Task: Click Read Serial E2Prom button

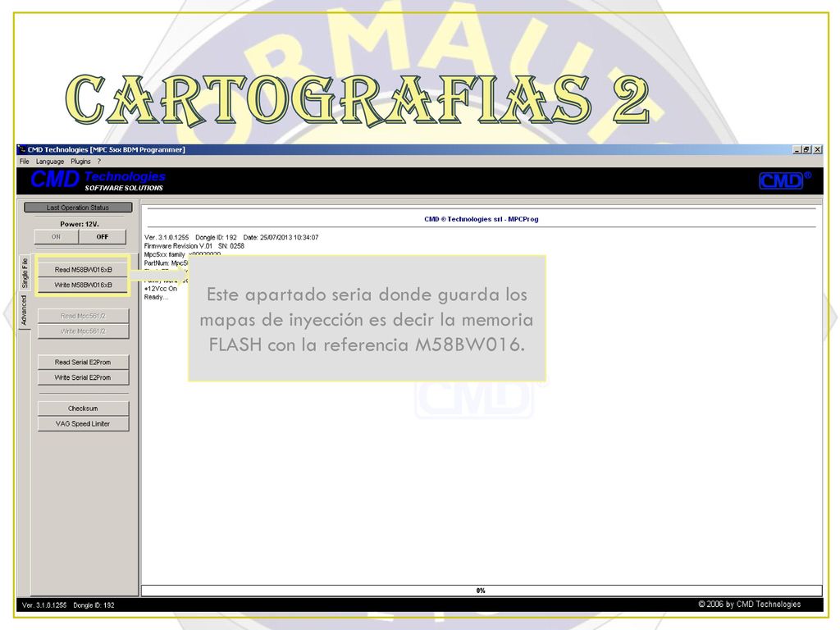Action: point(83,362)
